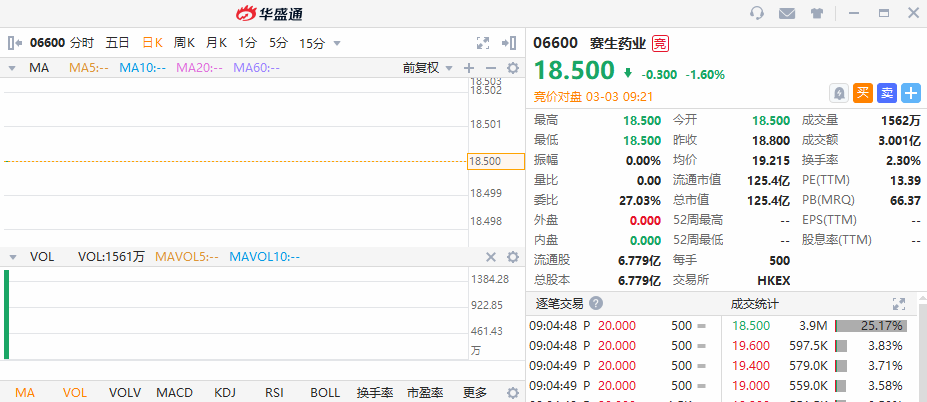This screenshot has height=402, width=927.
Task: Open the mail messages icon
Action: pyautogui.click(x=787, y=13)
